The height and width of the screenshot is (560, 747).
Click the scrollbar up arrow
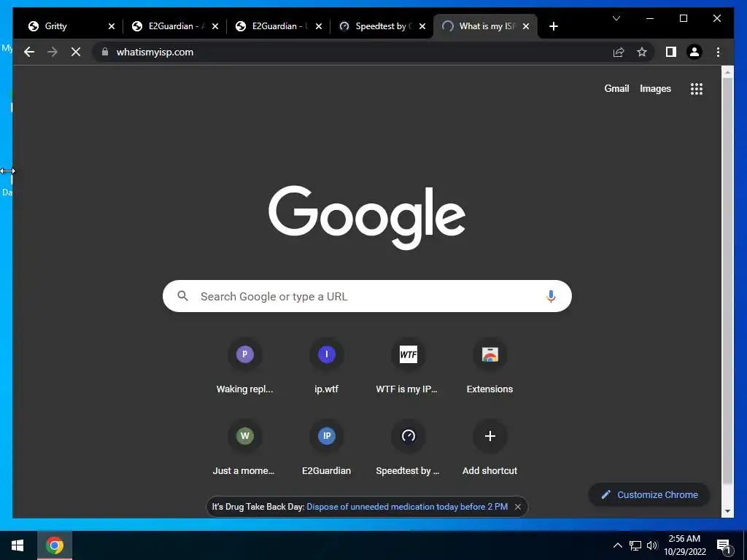click(x=727, y=72)
